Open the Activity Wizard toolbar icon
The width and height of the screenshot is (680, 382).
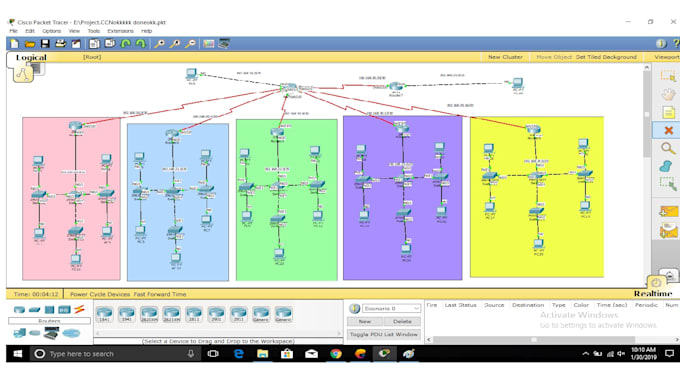76,44
